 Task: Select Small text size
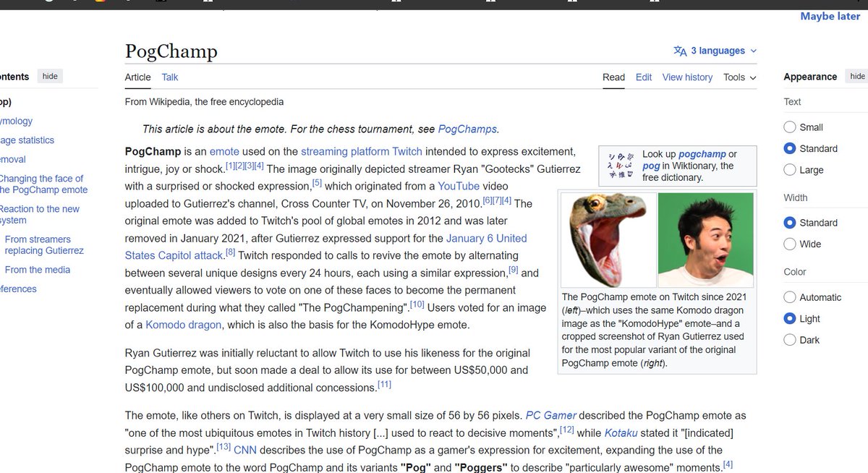point(791,127)
